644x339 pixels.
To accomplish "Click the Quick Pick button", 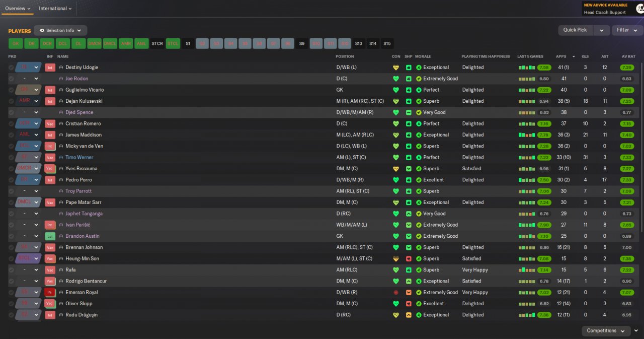I will [x=576, y=30].
